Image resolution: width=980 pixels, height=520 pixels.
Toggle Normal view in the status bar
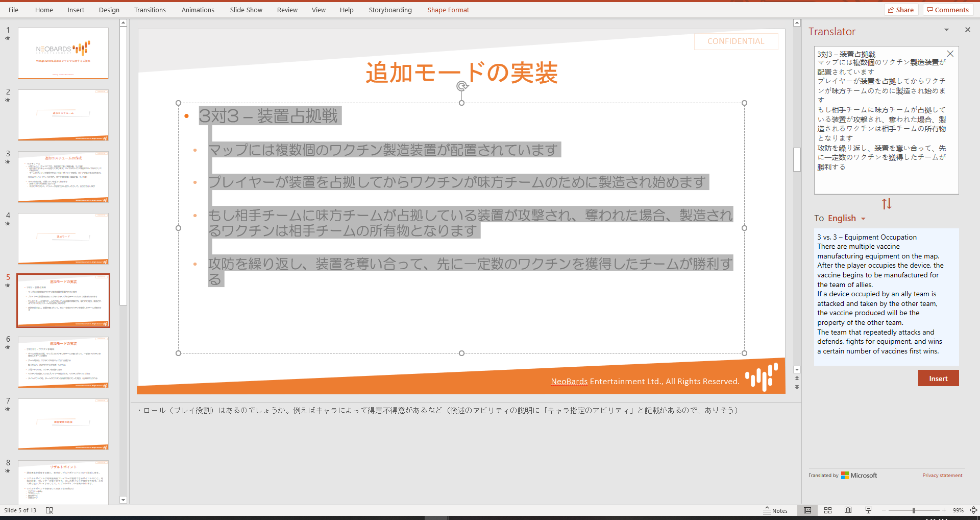807,510
